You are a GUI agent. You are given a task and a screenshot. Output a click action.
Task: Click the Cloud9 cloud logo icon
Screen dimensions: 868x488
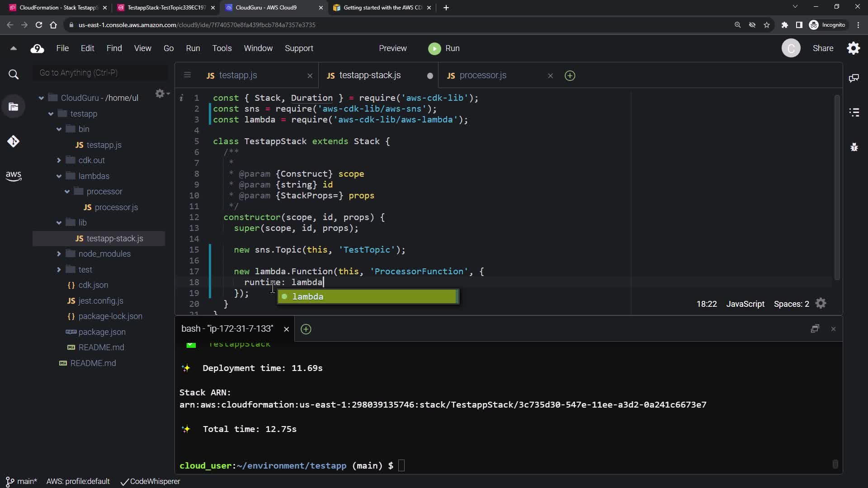pyautogui.click(x=37, y=48)
